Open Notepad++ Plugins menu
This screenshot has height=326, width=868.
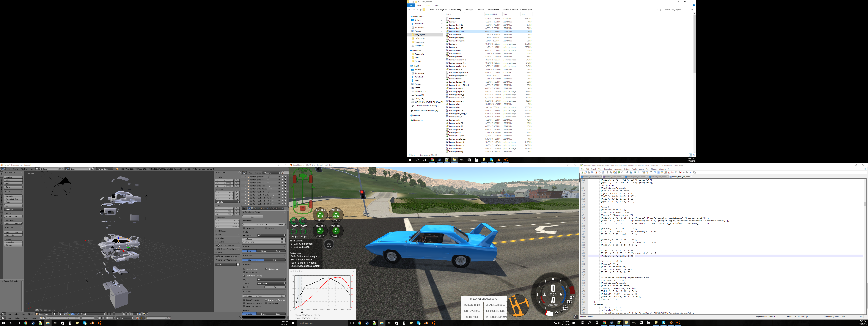click(654, 169)
